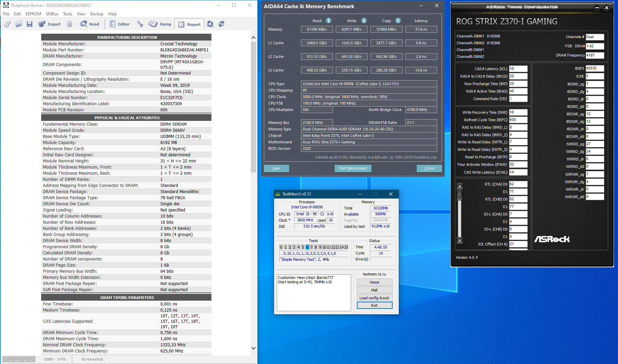This screenshot has width=618, height=364.
Task: Click the Dump toolbar button
Action: click(x=160, y=24)
